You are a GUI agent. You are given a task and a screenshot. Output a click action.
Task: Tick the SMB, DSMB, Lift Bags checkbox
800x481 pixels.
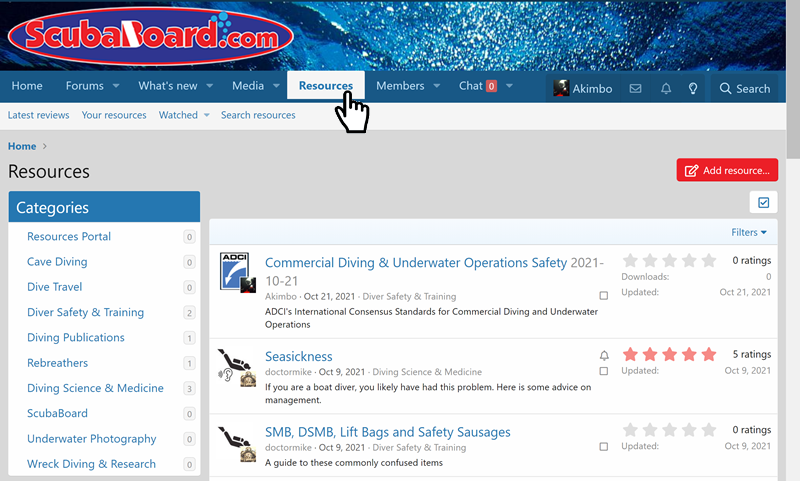click(x=604, y=447)
